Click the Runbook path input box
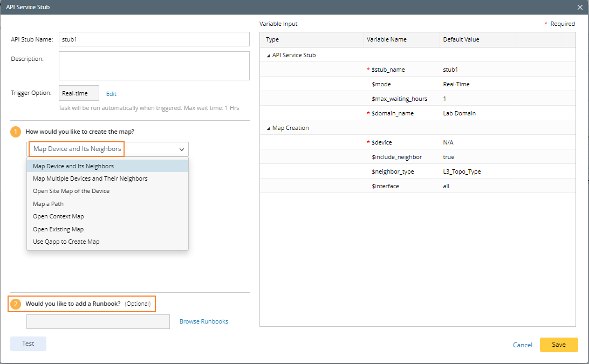 click(x=98, y=321)
